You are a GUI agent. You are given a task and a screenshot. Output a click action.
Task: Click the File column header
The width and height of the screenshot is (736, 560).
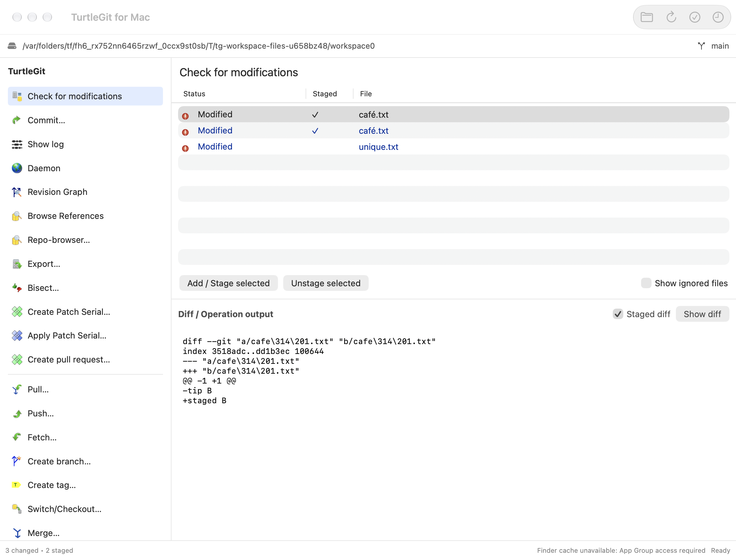[x=366, y=94]
